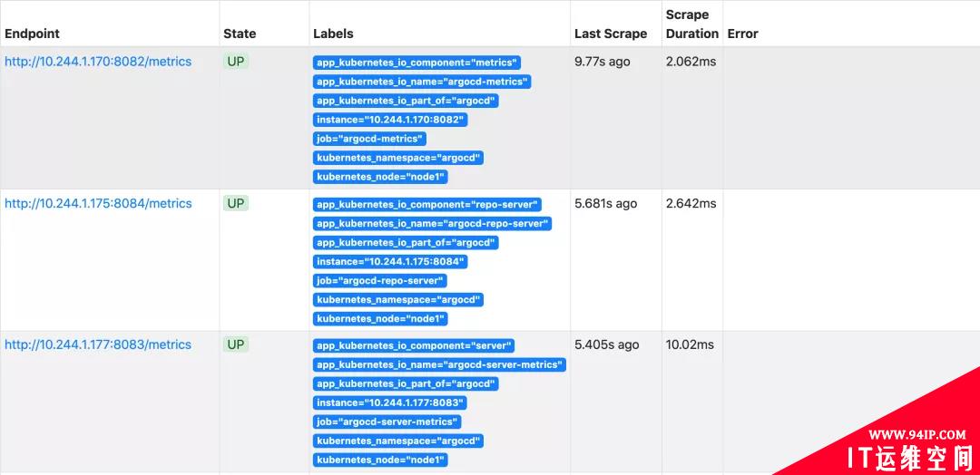Click UP state badge for 10.244.1.177:8083
Screen dimensions: 980x475
click(236, 344)
